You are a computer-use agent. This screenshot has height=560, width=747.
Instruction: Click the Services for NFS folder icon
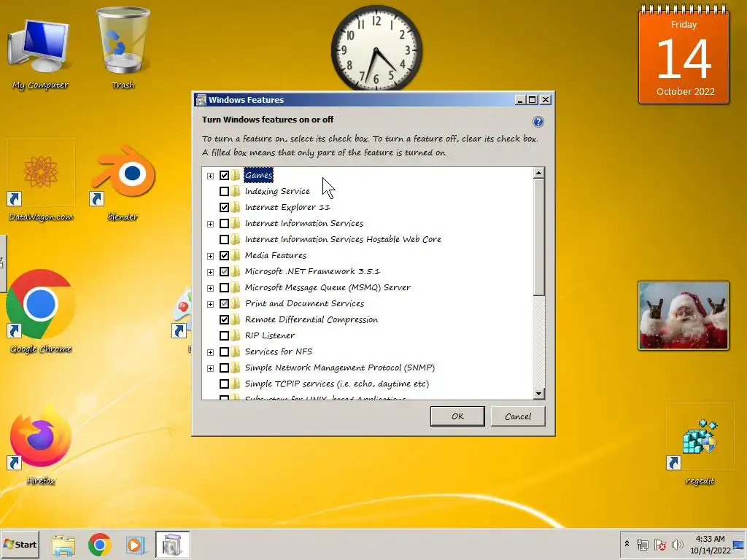236,351
